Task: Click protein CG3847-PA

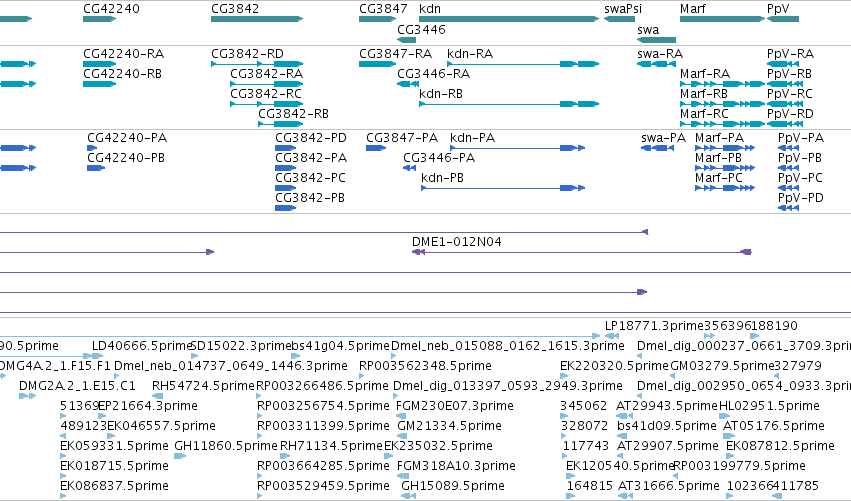Action: point(376,148)
